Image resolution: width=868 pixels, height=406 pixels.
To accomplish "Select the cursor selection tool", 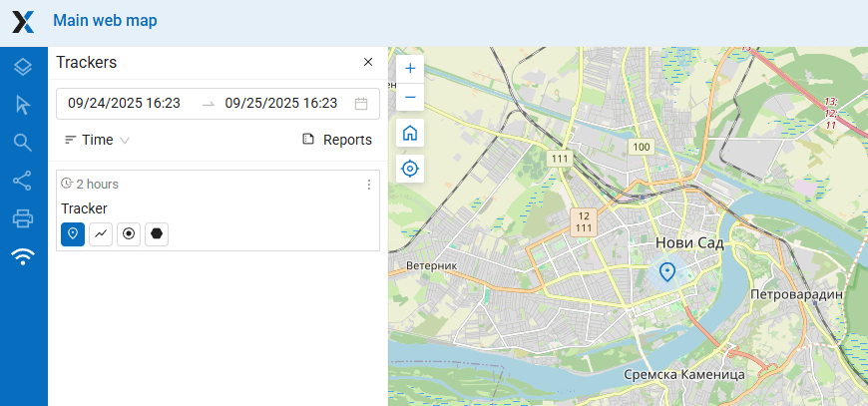I will point(23,105).
